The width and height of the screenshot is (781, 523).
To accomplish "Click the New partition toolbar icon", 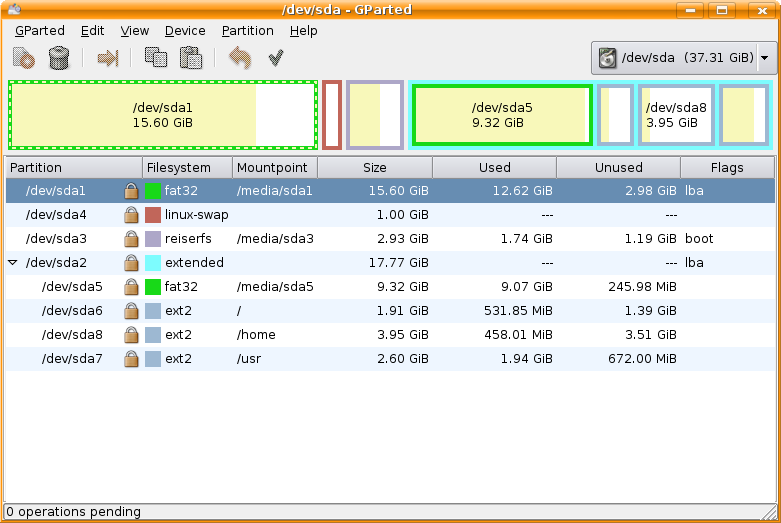I will click(24, 58).
